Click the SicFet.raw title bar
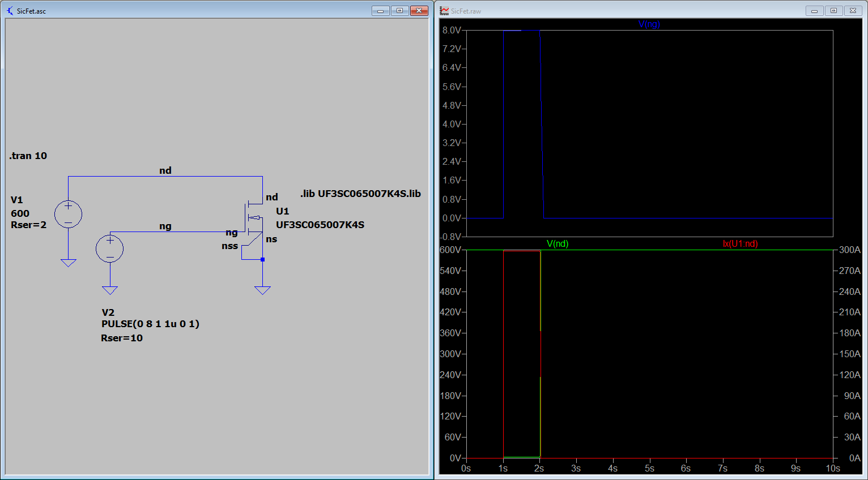Screen dimensions: 868x480 click(x=651, y=11)
